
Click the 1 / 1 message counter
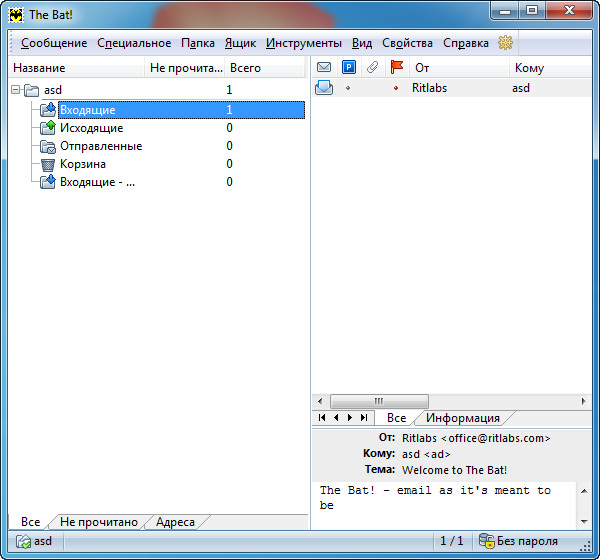(452, 541)
